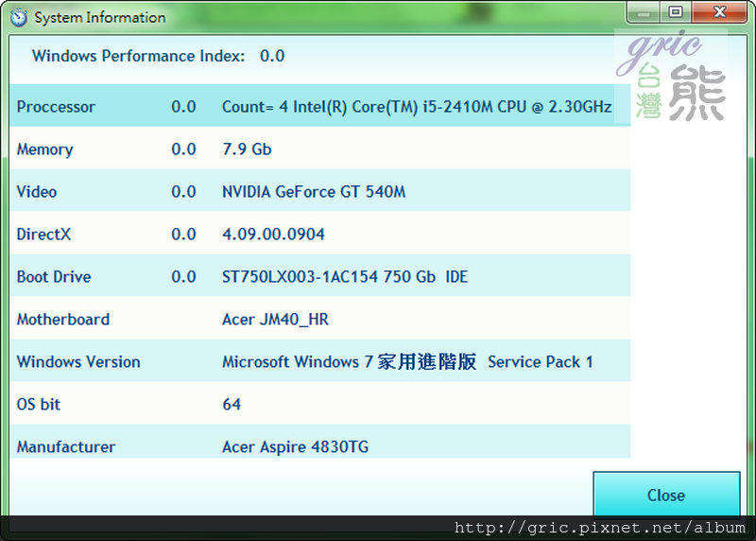Click NVIDIA GeForce GT 540M text
The height and width of the screenshot is (541, 756).
[314, 192]
